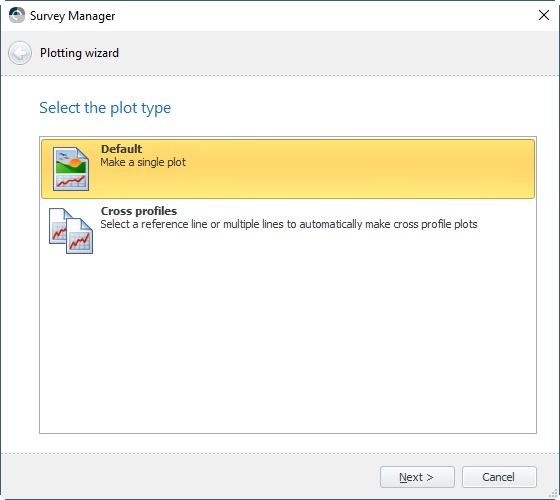
Task: Click the footer area left of Next button
Action: [189, 477]
